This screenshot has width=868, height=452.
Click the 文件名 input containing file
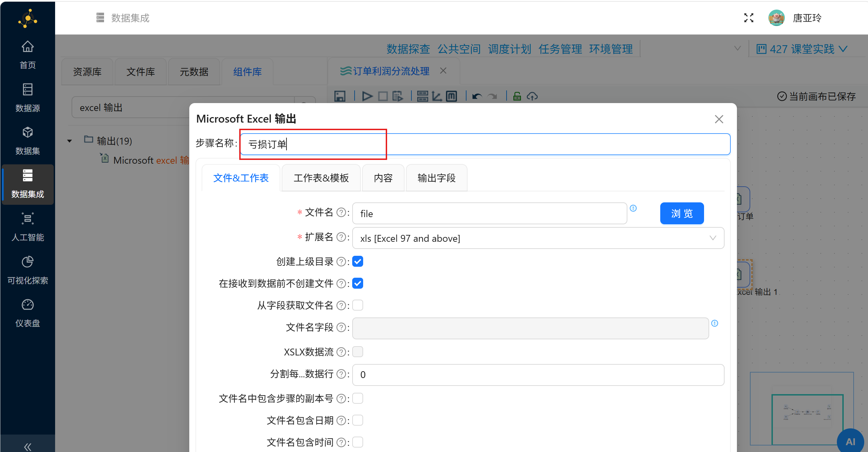pos(489,214)
